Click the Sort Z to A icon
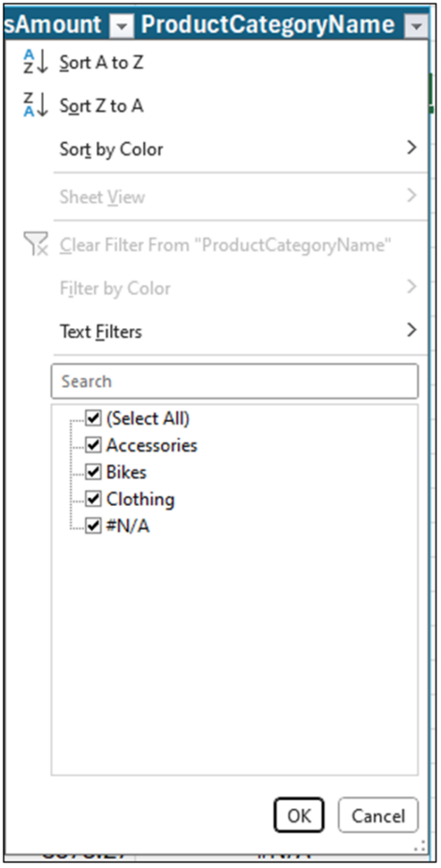Image resolution: width=441 pixels, height=868 pixels. (36, 104)
